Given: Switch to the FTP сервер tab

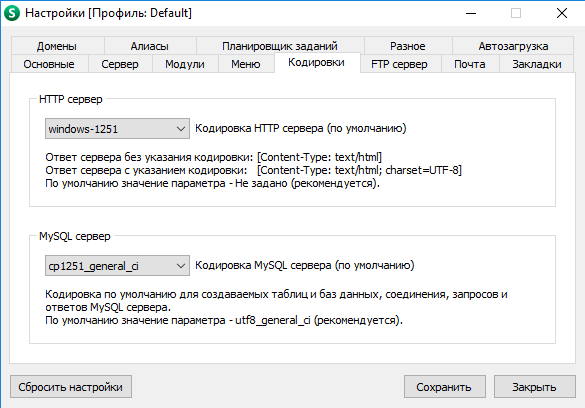Looking at the screenshot, I should pyautogui.click(x=400, y=64).
